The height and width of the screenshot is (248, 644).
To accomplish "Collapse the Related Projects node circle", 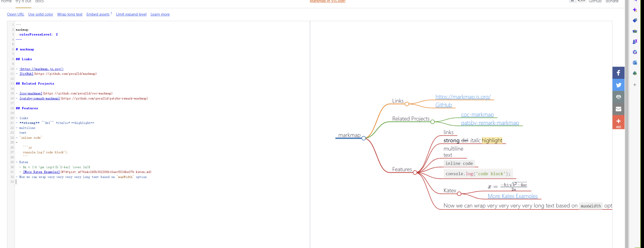I will point(432,122).
